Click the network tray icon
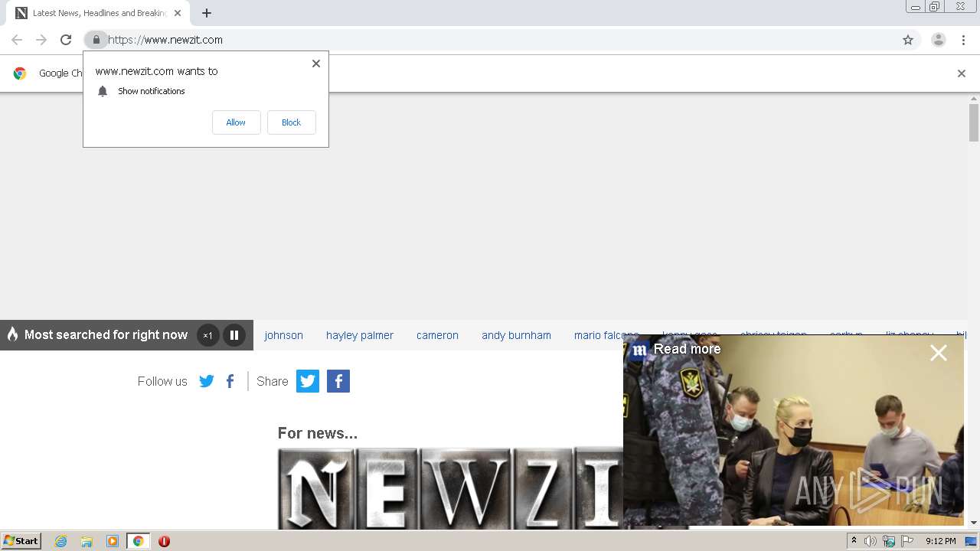Viewport: 980px width, 551px height. click(x=889, y=541)
